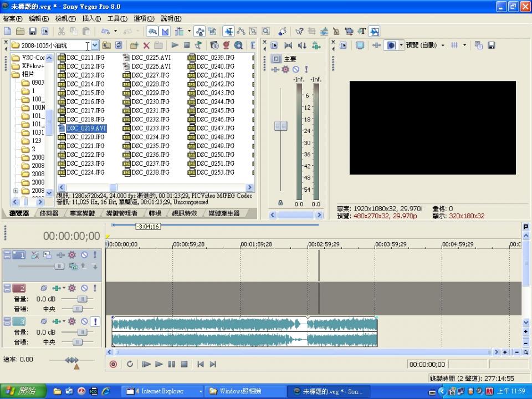The height and width of the screenshot is (399, 532).
Task: Select DSC_0225.AVI in the file list
Action: (150, 58)
